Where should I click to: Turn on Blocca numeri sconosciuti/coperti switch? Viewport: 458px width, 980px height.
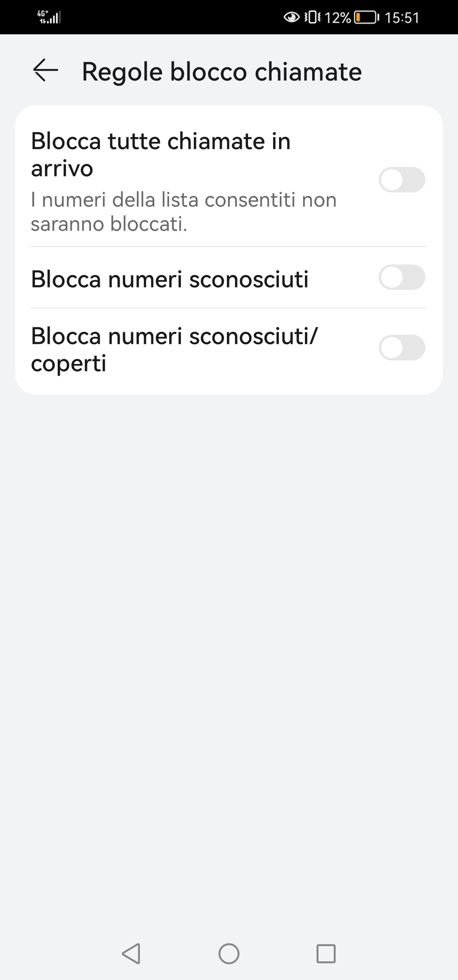[402, 348]
